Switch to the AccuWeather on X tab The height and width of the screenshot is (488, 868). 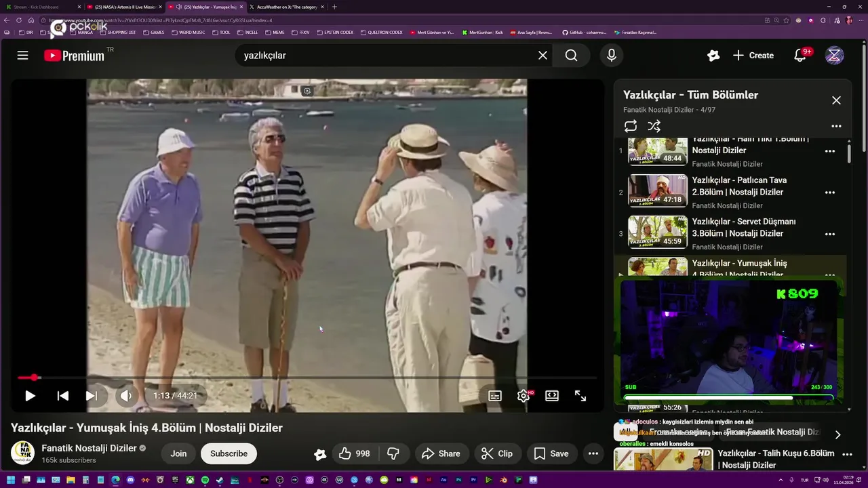tap(288, 7)
